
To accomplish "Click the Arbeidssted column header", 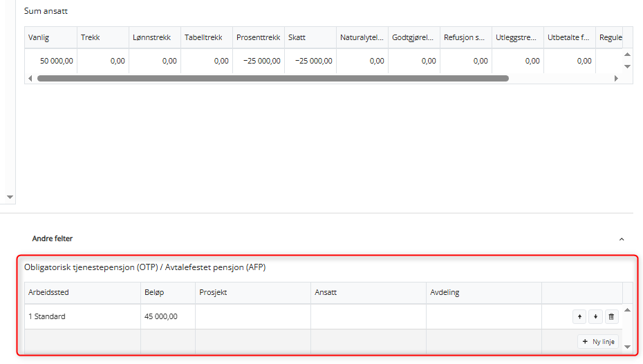I will tap(82, 293).
